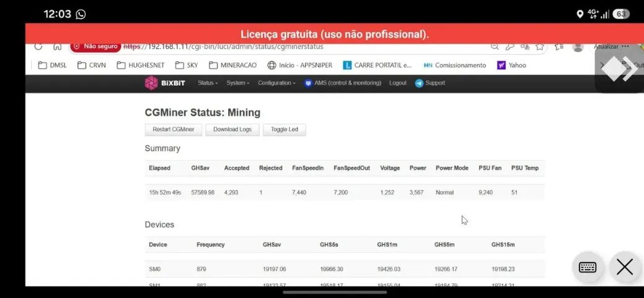Image resolution: width=644 pixels, height=298 pixels.
Task: Click the Logout link
Action: [x=397, y=83]
